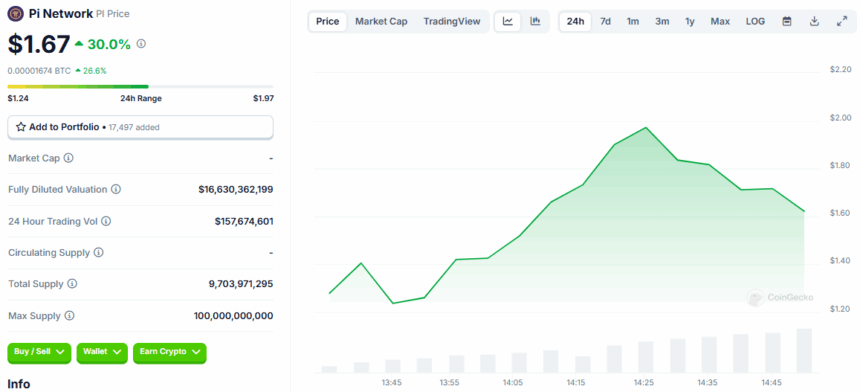Open the Circulating Supply info icon
The height and width of the screenshot is (392, 860).
99,253
